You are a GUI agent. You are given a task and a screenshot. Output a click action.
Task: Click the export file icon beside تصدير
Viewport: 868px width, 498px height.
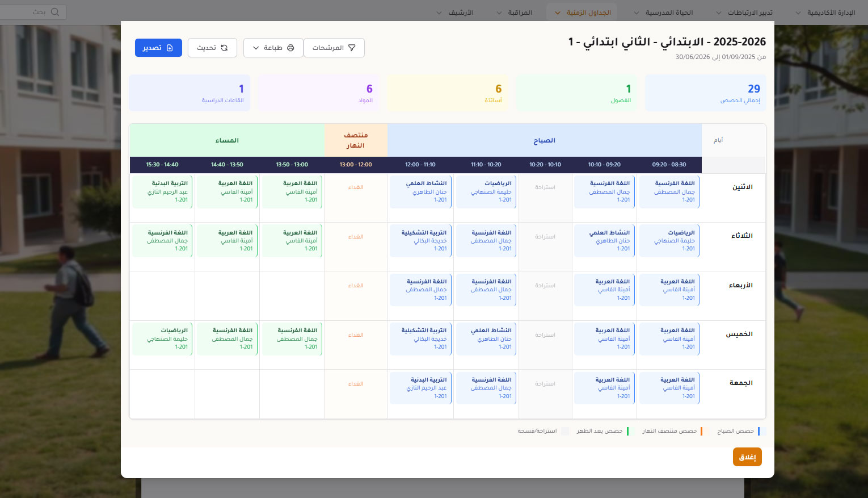coord(170,48)
